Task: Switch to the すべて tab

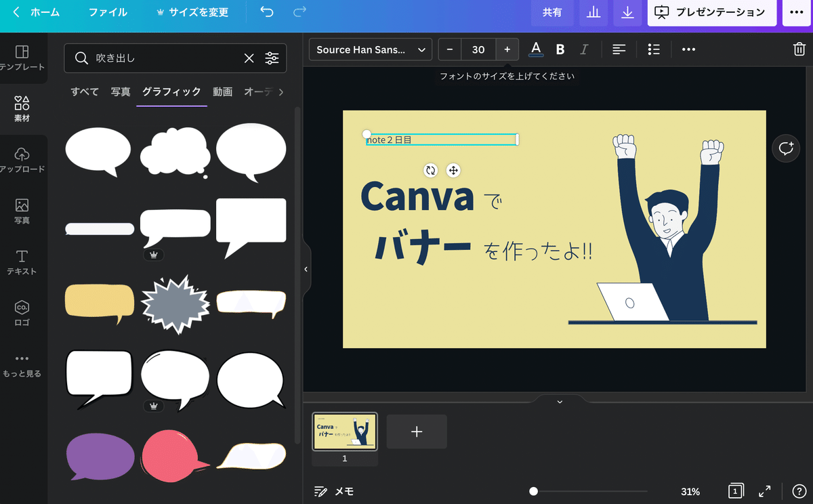Action: tap(85, 92)
